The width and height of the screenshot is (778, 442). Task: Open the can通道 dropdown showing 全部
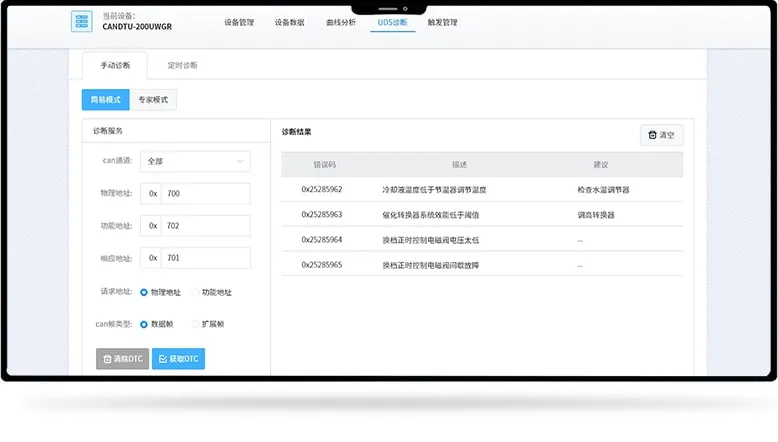[195, 161]
